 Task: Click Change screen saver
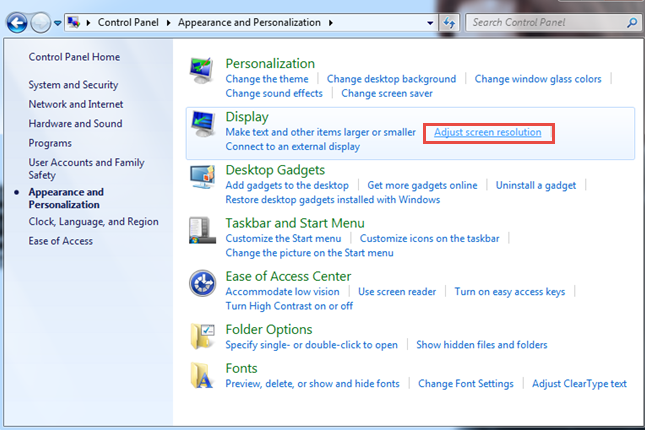(x=387, y=93)
